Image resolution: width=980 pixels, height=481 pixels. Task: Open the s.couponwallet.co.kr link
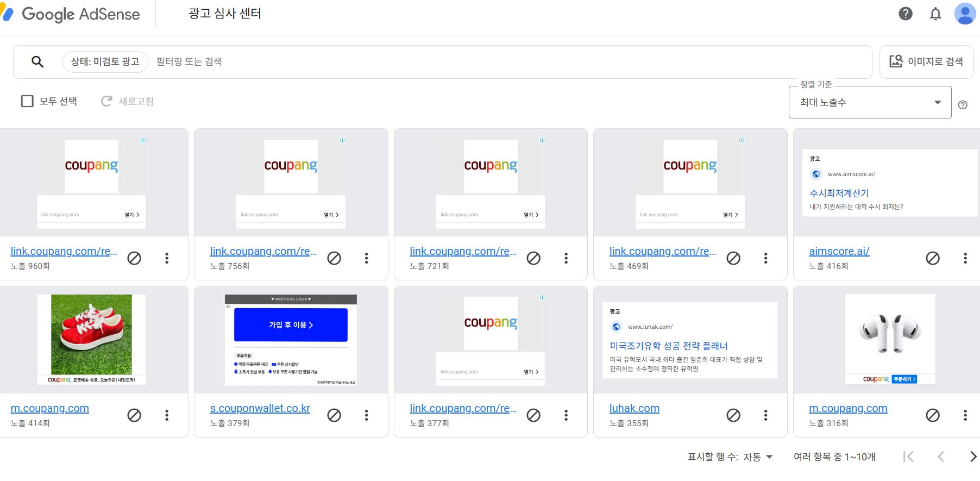click(260, 408)
